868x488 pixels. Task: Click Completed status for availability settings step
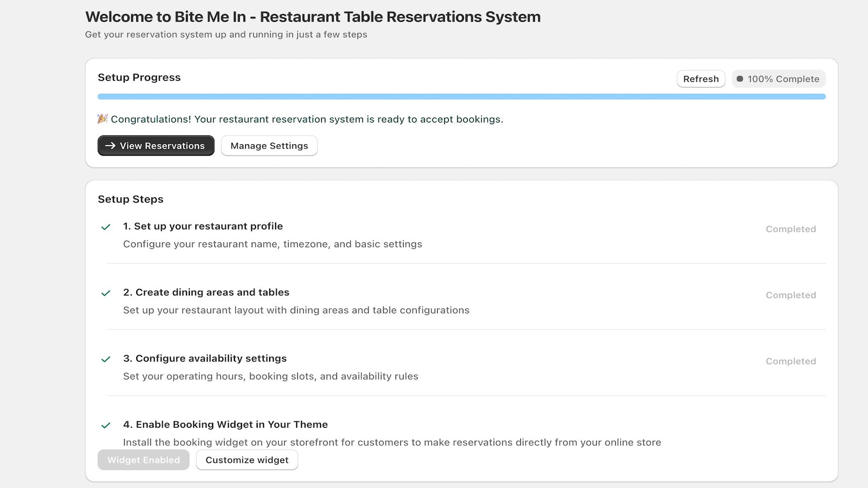791,361
